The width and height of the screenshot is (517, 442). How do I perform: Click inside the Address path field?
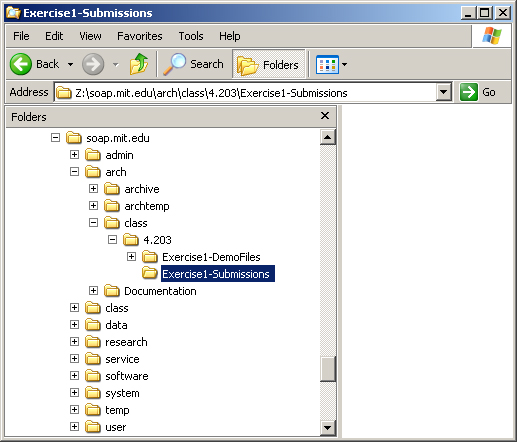coord(245,92)
